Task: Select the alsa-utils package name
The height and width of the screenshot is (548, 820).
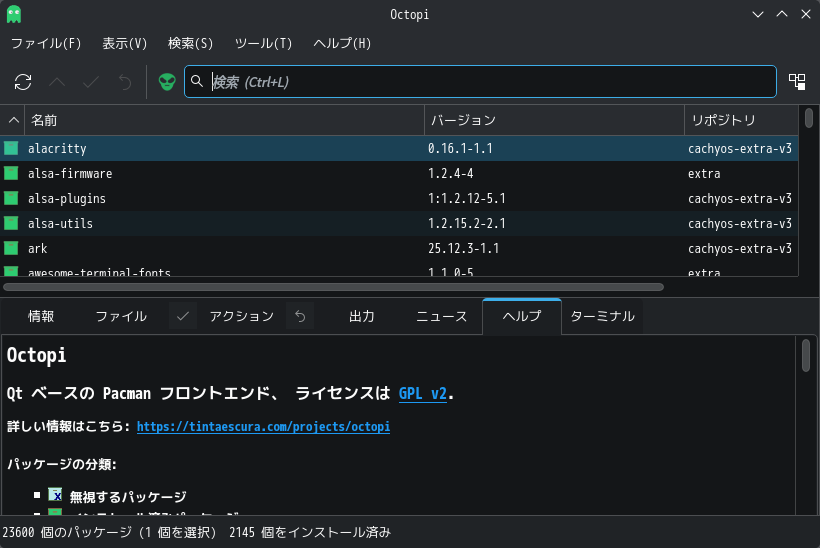Action: click(x=60, y=223)
